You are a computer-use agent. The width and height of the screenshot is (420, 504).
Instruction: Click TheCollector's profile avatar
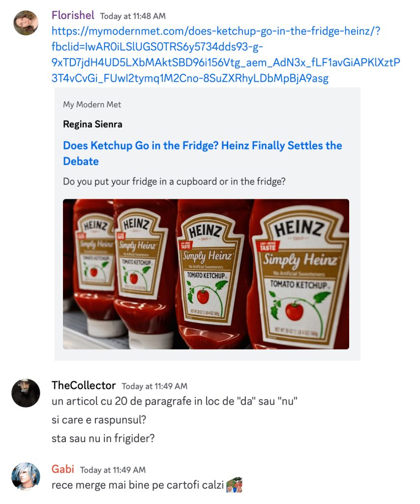26,393
